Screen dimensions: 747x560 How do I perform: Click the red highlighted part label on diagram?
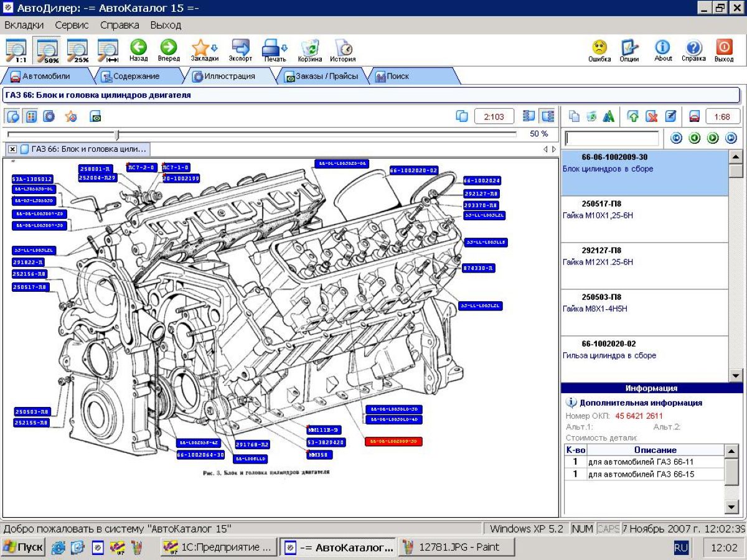(x=393, y=441)
